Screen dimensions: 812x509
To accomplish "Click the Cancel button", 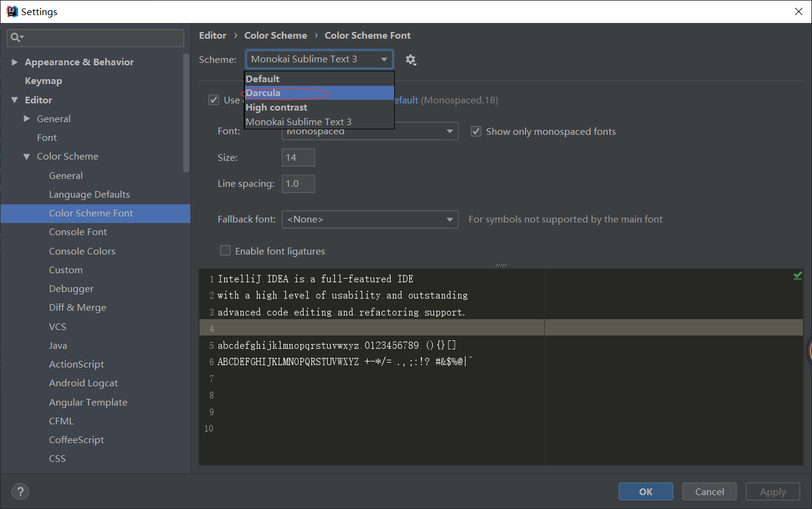I will (x=709, y=491).
